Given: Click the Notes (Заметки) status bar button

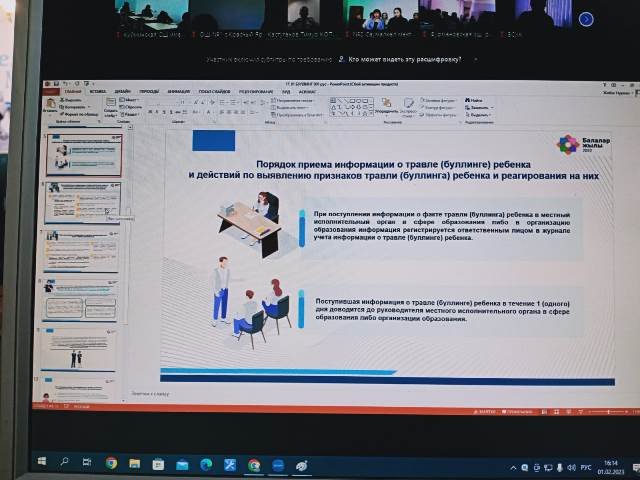Looking at the screenshot, I should point(485,412).
